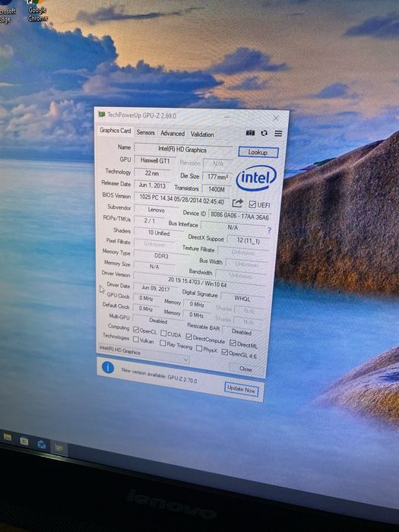399x532 pixels.
Task: Open Google Chrome desktop shortcut
Action: pyautogui.click(x=37, y=11)
